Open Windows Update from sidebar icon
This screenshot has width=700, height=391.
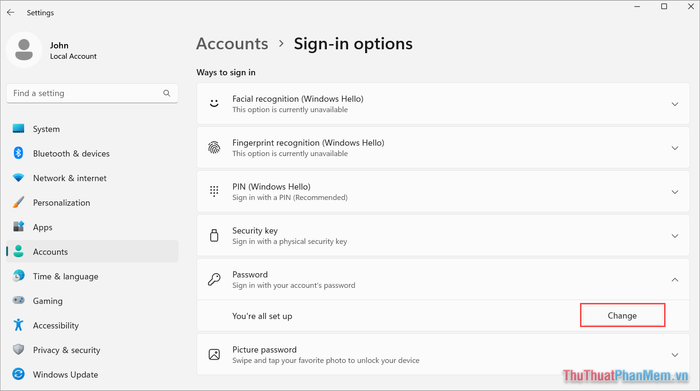(18, 374)
